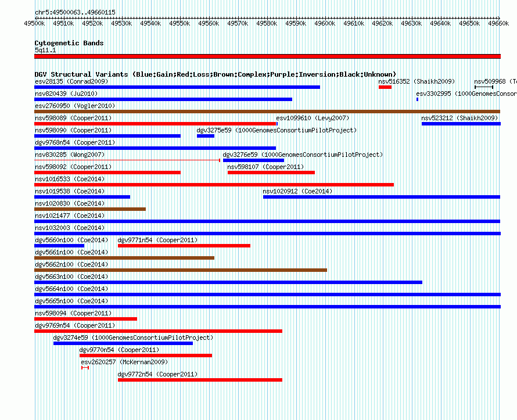Click the DGV Structural Variants track title

pos(216,74)
